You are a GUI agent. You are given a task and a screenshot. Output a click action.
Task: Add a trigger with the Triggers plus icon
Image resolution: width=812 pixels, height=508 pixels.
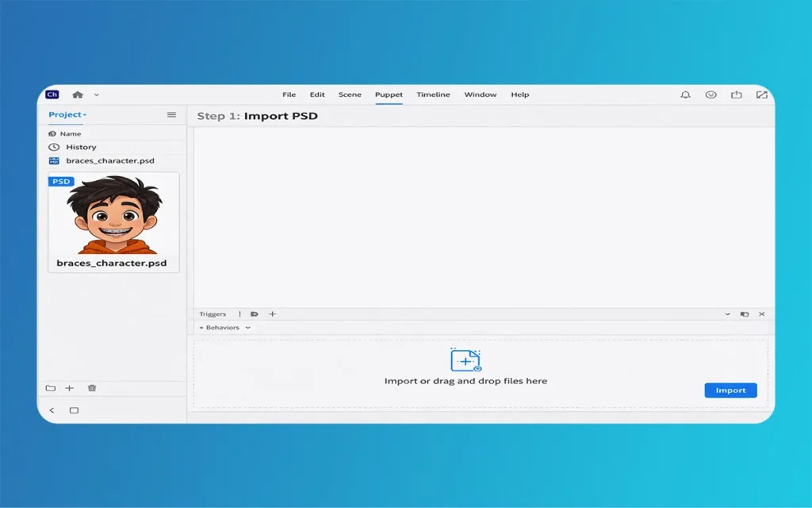[272, 314]
